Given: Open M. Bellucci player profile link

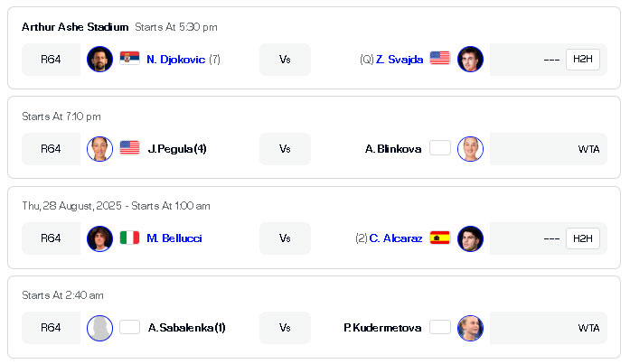Looking at the screenshot, I should pos(174,238).
